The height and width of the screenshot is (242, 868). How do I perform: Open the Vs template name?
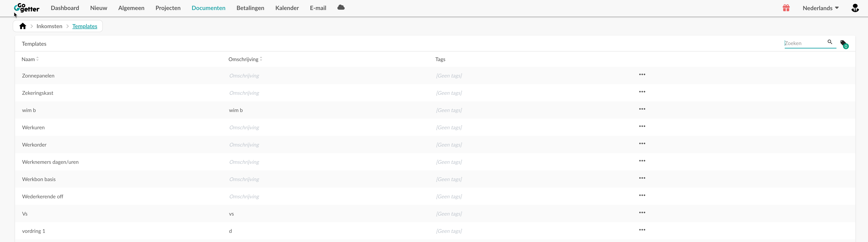[x=25, y=214]
